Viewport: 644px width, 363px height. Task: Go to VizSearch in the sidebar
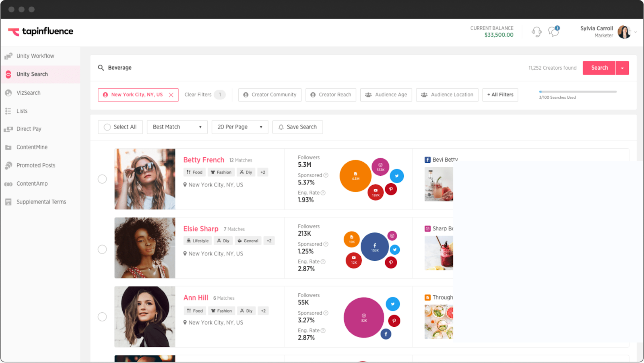pos(40,93)
